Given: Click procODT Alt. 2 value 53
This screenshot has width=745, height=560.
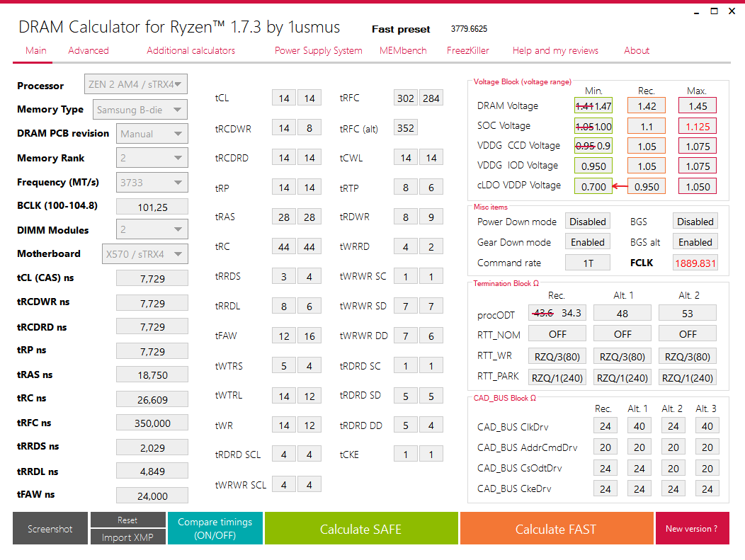Looking at the screenshot, I should coord(688,313).
